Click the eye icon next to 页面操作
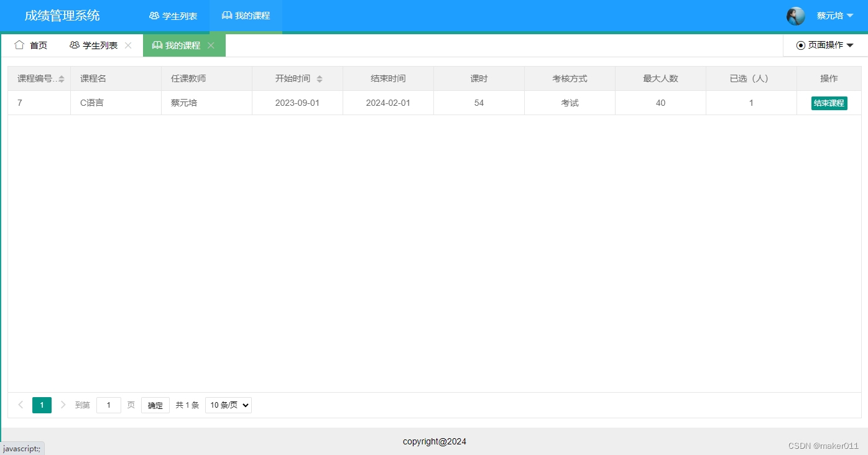Viewport: 868px width, 455px height. click(x=801, y=45)
